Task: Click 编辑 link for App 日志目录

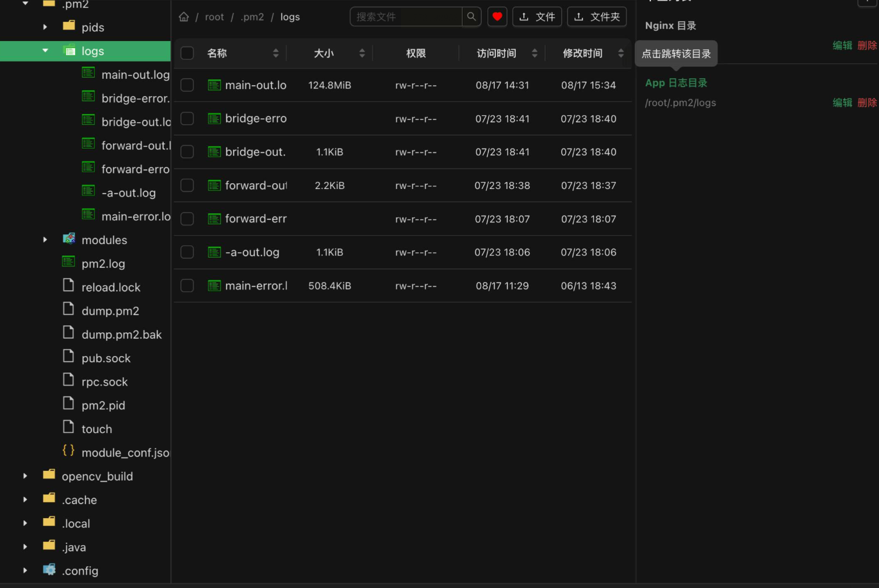Action: (x=842, y=102)
